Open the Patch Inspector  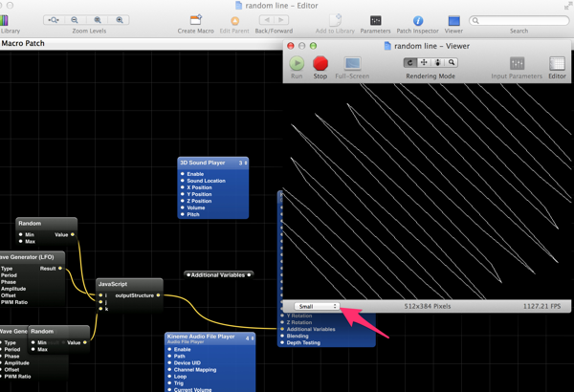click(x=418, y=20)
